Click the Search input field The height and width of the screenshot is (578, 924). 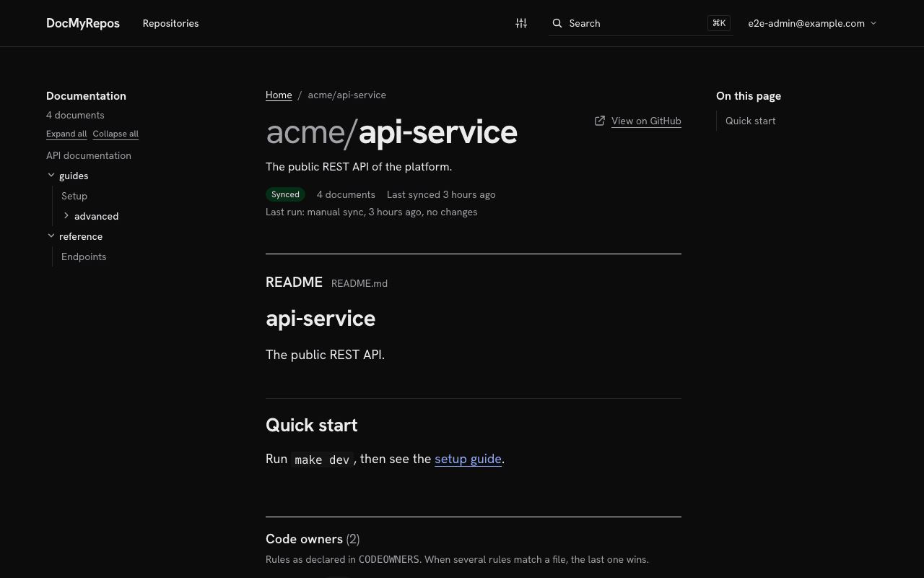(640, 23)
